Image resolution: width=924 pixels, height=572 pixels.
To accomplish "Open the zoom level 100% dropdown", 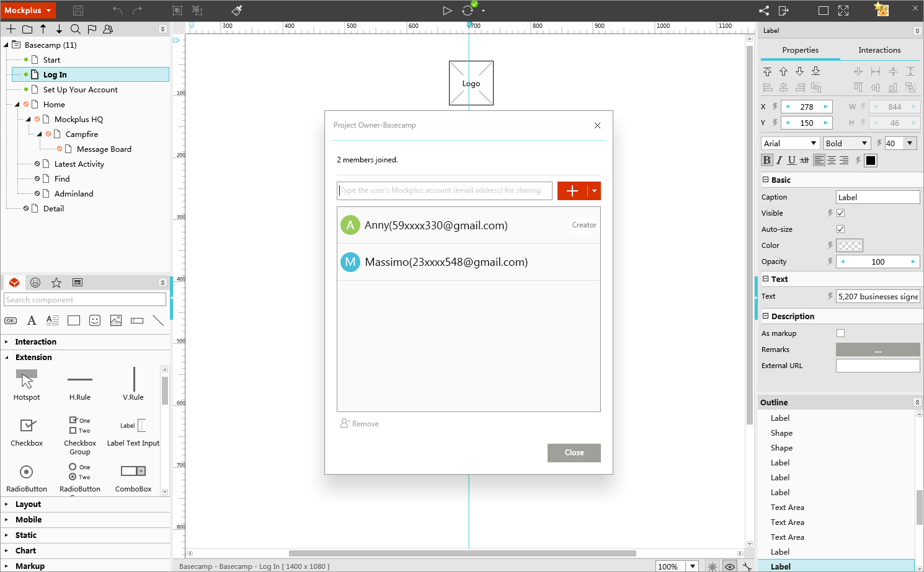I will point(693,566).
